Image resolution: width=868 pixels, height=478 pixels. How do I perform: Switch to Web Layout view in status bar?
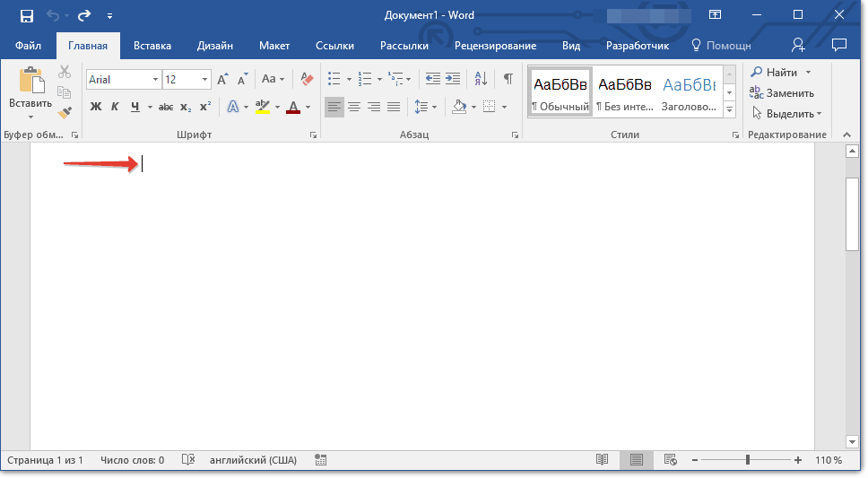(670, 460)
